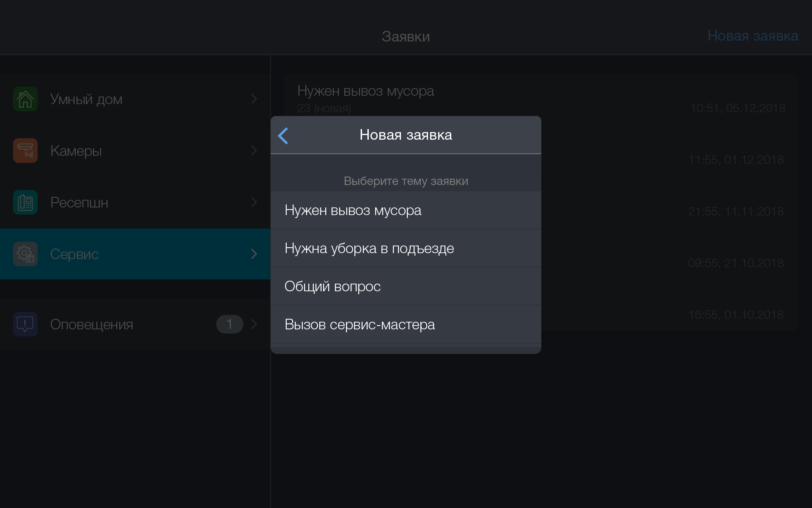Click the Smart Home house icon

tap(25, 99)
